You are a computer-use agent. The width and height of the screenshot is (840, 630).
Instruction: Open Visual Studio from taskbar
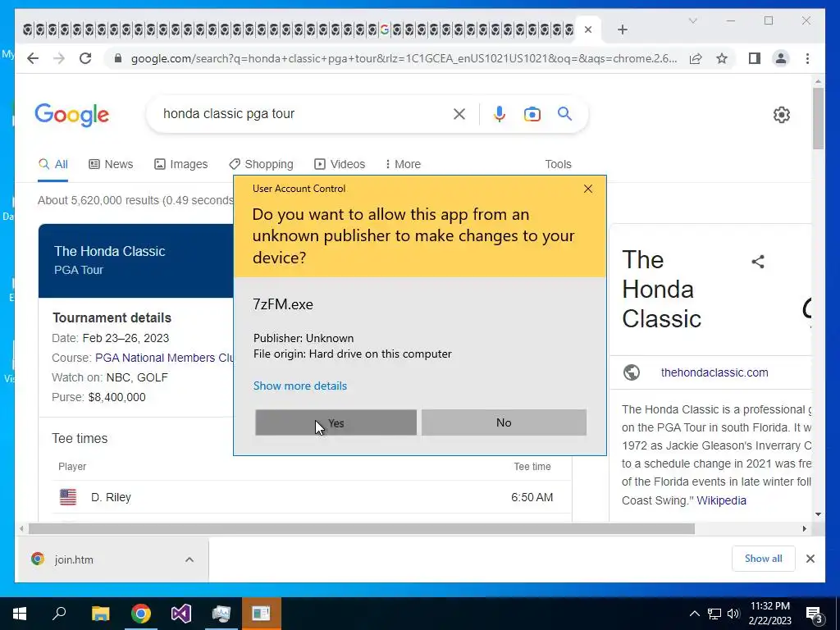coord(181,614)
